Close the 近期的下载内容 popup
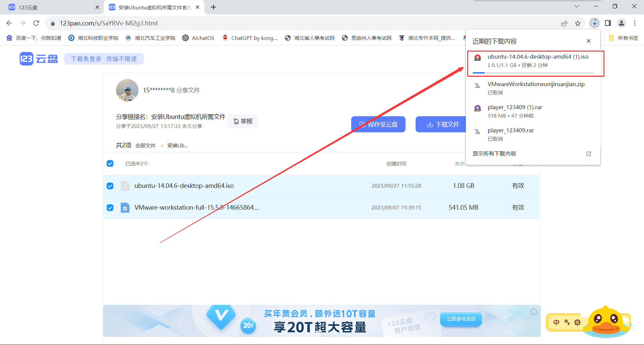The image size is (644, 345). pos(589,41)
